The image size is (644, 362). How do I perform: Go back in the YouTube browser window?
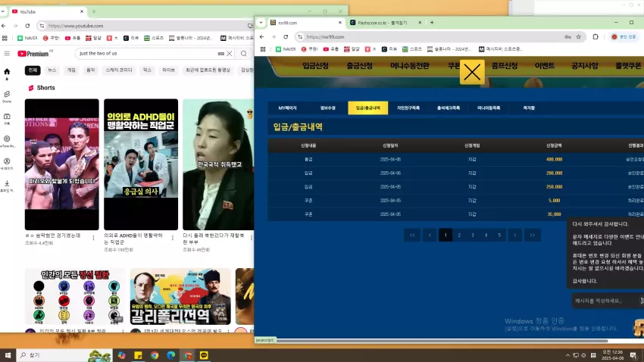click(4, 26)
